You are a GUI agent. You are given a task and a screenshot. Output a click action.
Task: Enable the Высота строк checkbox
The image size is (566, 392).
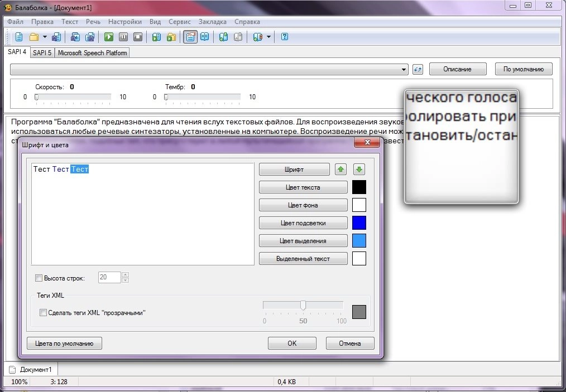click(x=39, y=278)
